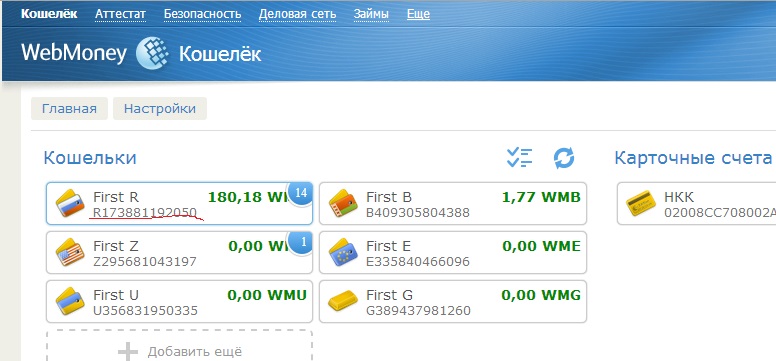This screenshot has height=361, width=776.
Task: Click wallet number E335840466096
Action: 418,261
